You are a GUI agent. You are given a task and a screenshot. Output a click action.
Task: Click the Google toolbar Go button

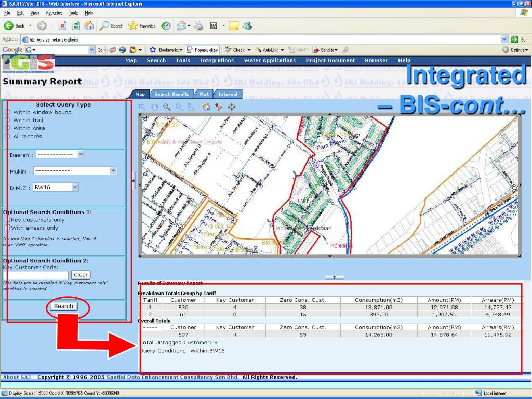(100, 50)
